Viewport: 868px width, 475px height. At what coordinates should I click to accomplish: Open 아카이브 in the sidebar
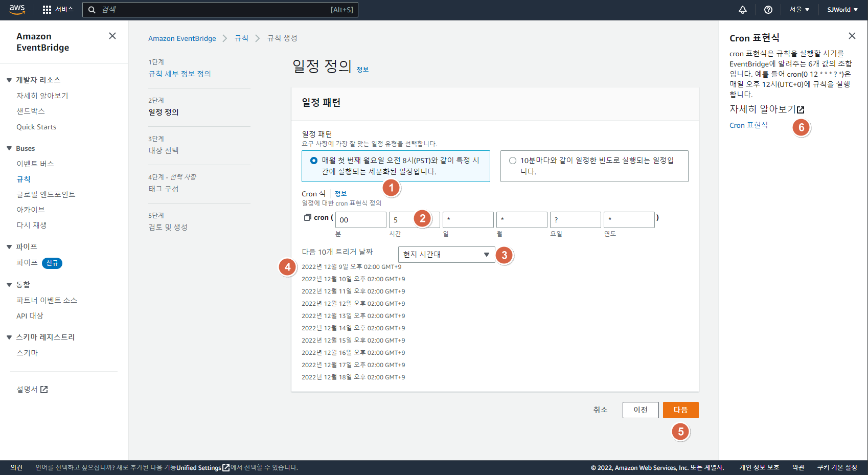(x=31, y=210)
